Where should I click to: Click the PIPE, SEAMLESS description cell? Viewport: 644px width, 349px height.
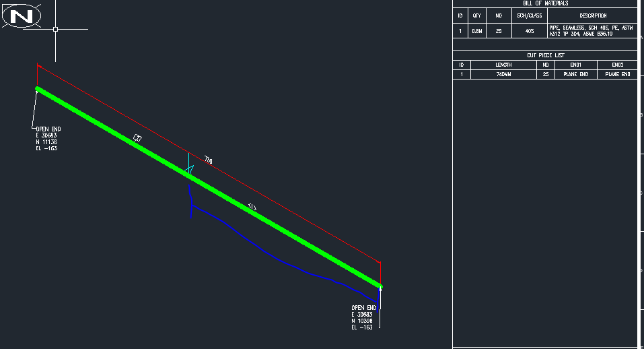click(592, 31)
